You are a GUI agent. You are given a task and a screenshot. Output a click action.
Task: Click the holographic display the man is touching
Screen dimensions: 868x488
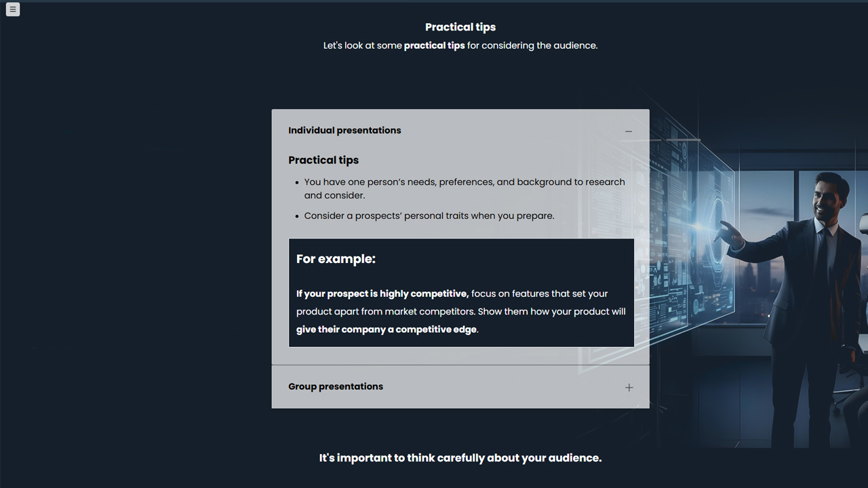[705, 237]
